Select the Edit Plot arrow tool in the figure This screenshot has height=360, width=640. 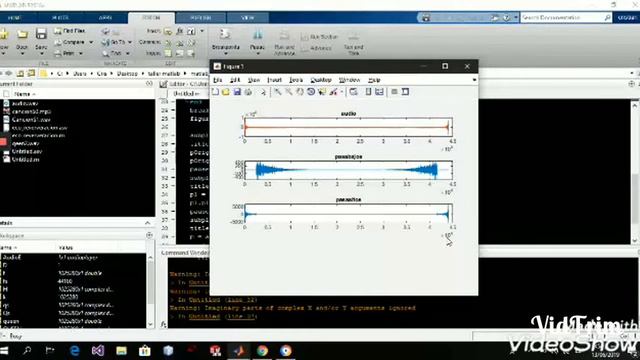coord(263,92)
